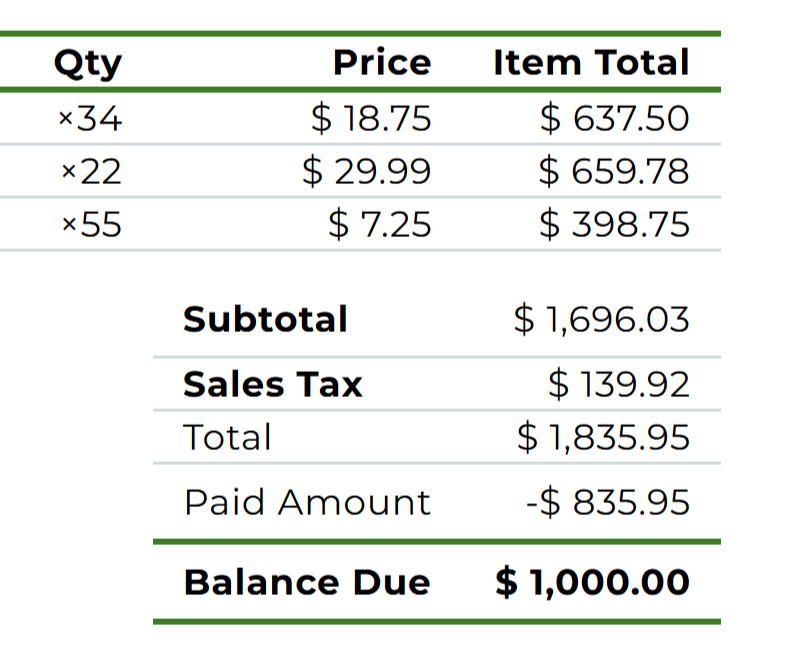This screenshot has width=787, height=650.
Task: Click the Subtotal label
Action: tap(265, 320)
